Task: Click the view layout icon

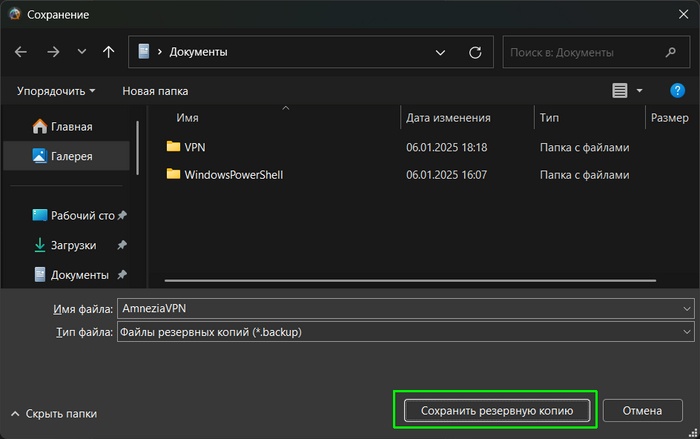Action: (x=620, y=90)
